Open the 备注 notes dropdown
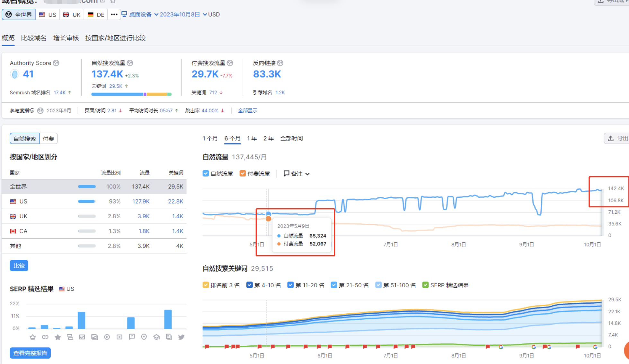 click(297, 174)
